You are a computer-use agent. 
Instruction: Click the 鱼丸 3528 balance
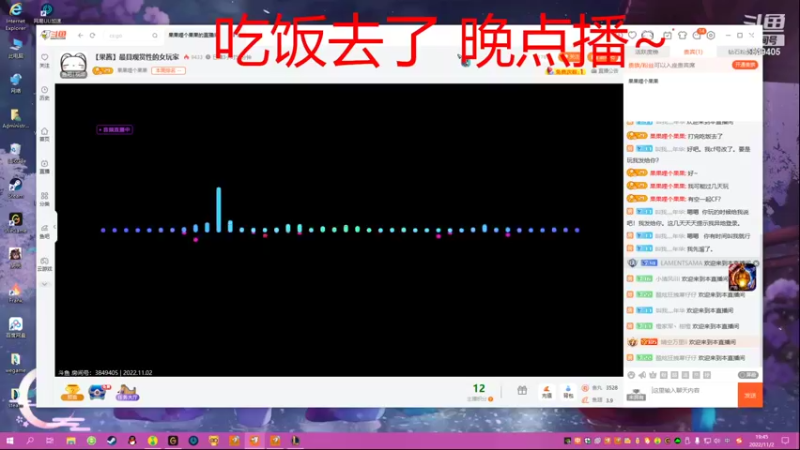pos(601,388)
